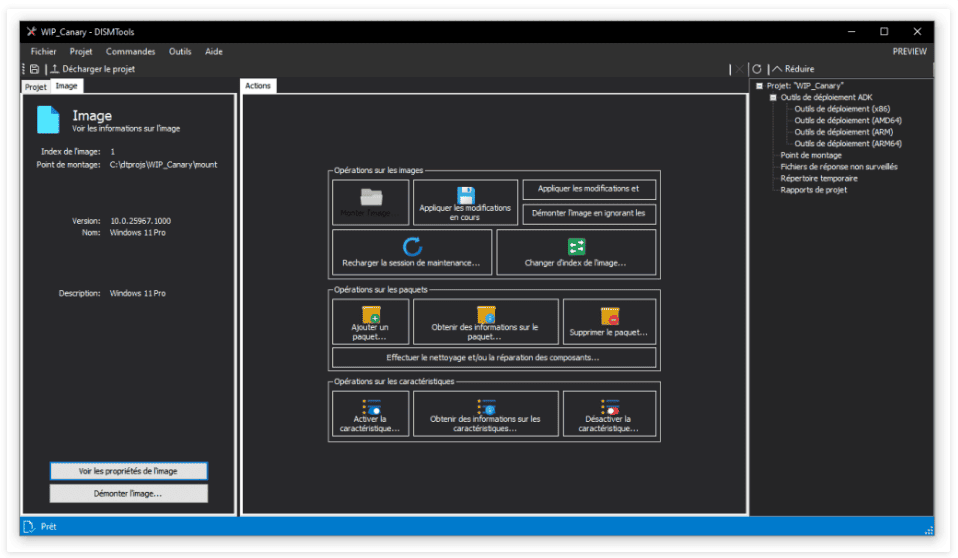The width and height of the screenshot is (958, 558).
Task: Click version value 10.0.25967.1000
Action: pyautogui.click(x=141, y=221)
